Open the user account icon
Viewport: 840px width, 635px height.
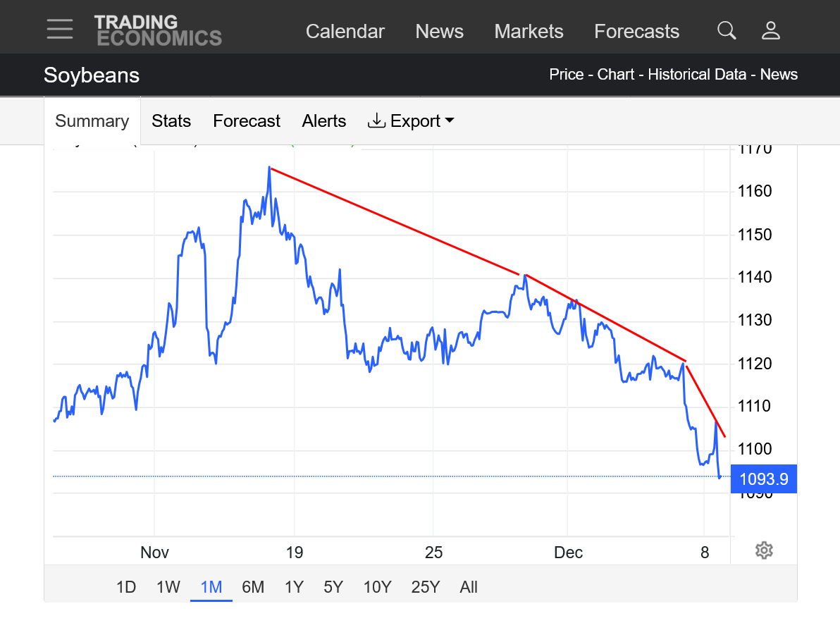click(771, 31)
